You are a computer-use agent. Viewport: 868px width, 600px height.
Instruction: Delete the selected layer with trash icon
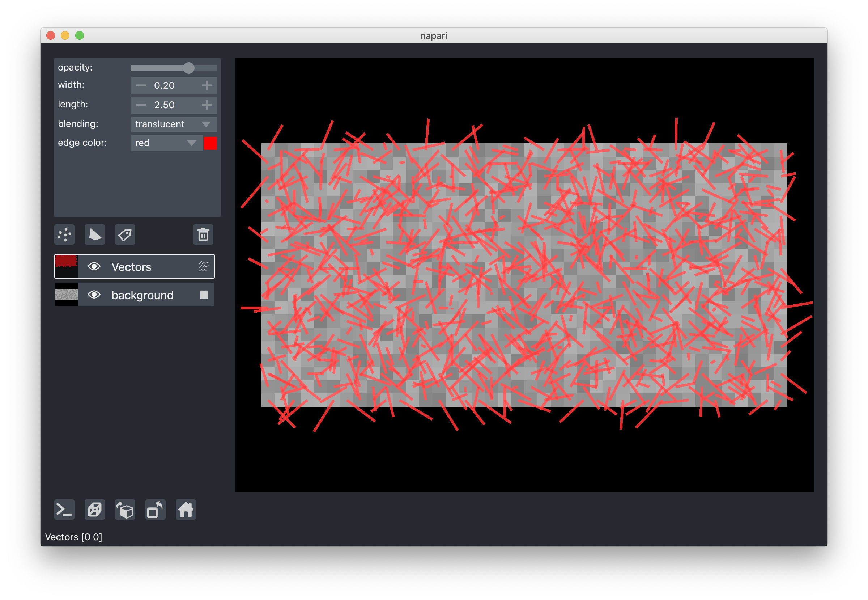(203, 234)
